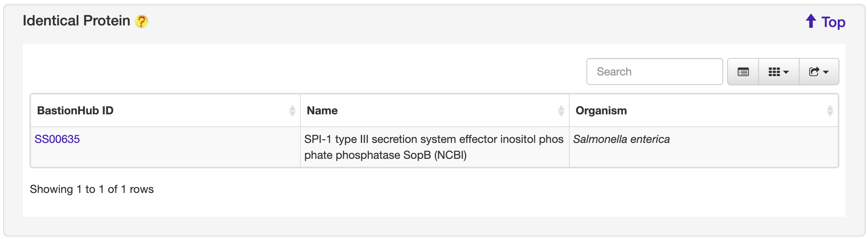Open the export data dropdown
This screenshot has height=239, width=868.
coord(819,72)
